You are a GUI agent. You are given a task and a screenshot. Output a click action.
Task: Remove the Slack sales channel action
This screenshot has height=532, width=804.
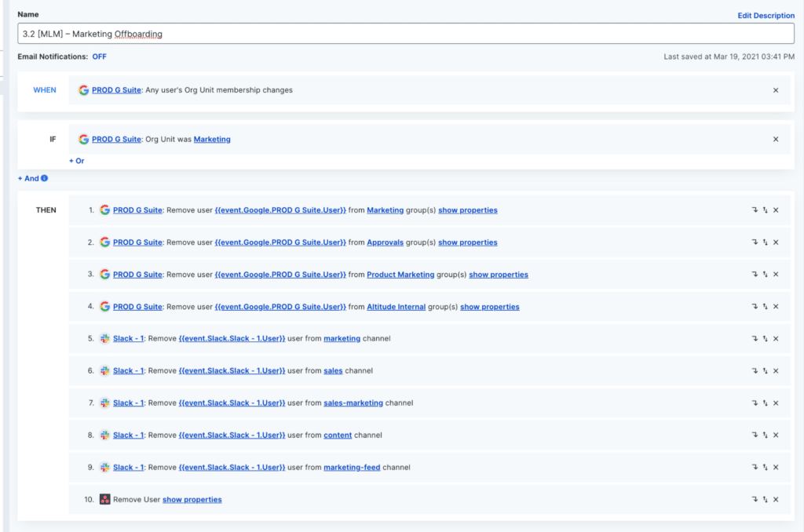pos(776,370)
